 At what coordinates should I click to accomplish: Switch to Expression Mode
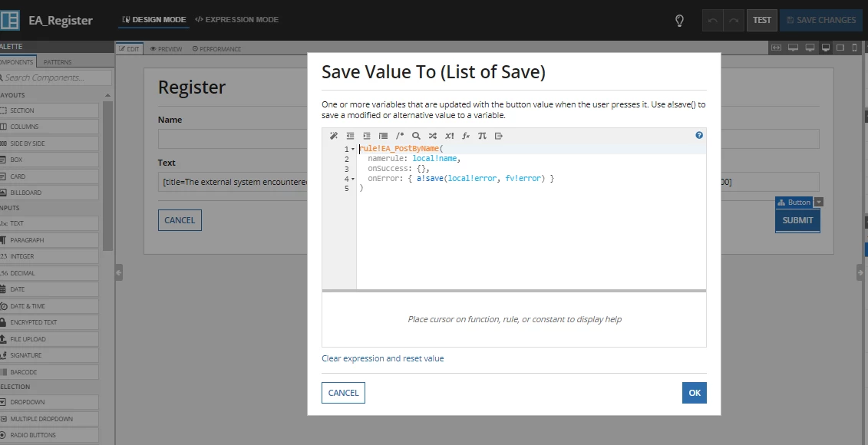click(237, 19)
